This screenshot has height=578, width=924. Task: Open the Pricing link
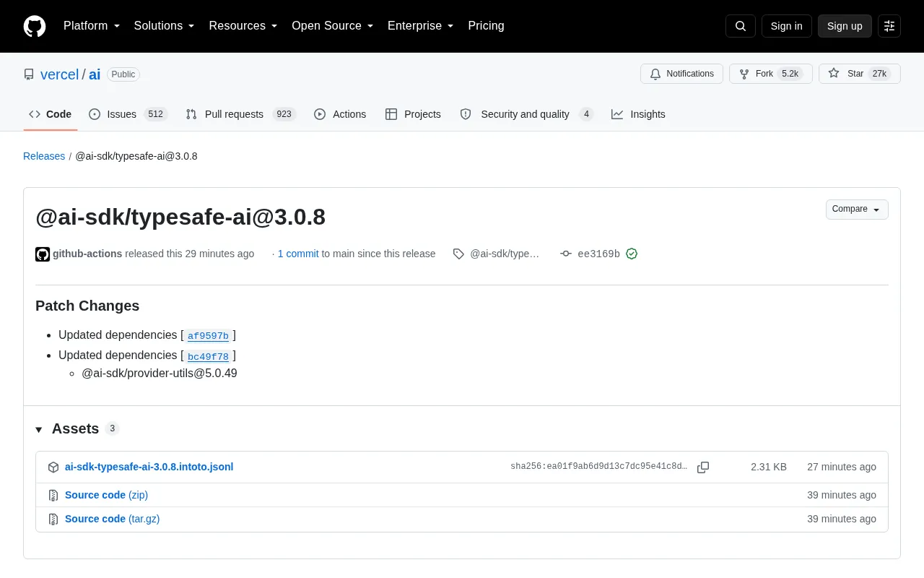click(486, 26)
